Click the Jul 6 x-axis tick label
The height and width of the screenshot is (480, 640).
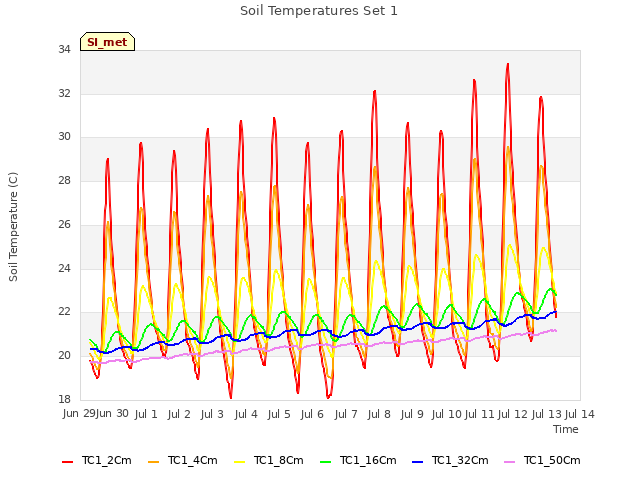pyautogui.click(x=312, y=414)
